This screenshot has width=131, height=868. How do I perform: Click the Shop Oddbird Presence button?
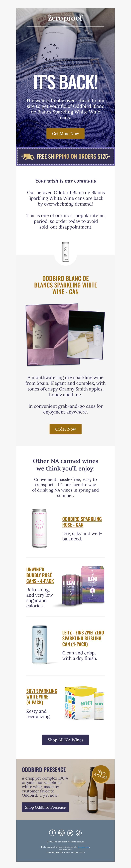click(x=46, y=807)
